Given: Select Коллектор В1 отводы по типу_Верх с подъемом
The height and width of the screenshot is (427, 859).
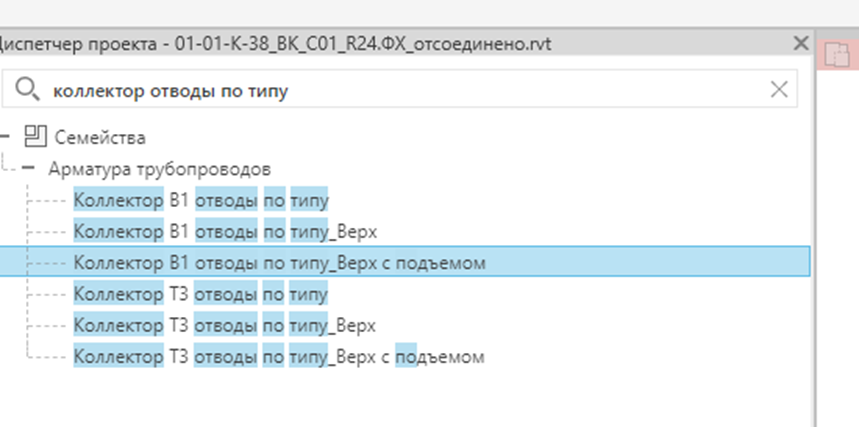Looking at the screenshot, I should 405,262.
